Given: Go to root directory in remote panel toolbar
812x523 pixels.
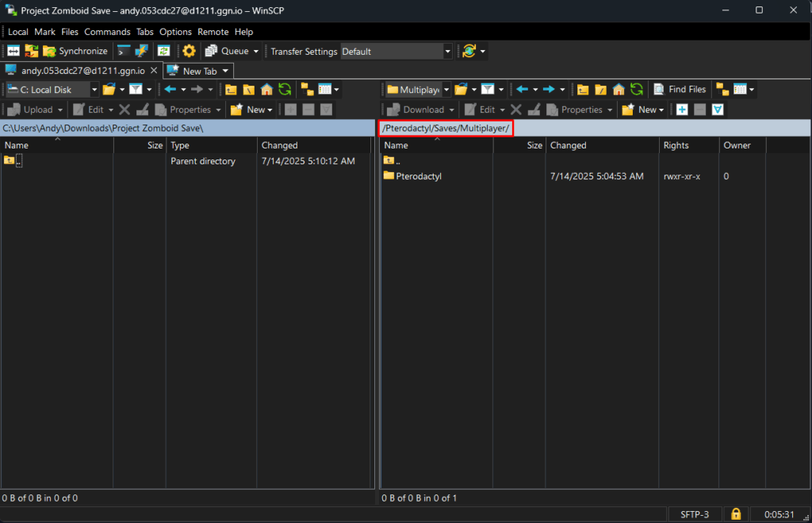Looking at the screenshot, I should coord(601,90).
